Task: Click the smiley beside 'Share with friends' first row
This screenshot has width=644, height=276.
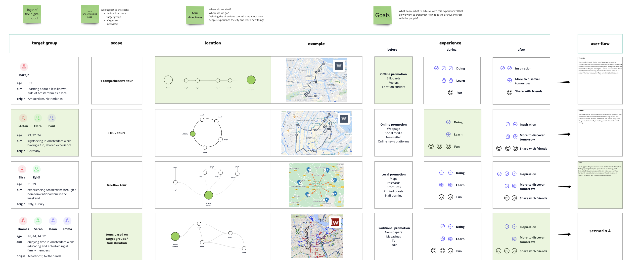Action: pos(509,92)
